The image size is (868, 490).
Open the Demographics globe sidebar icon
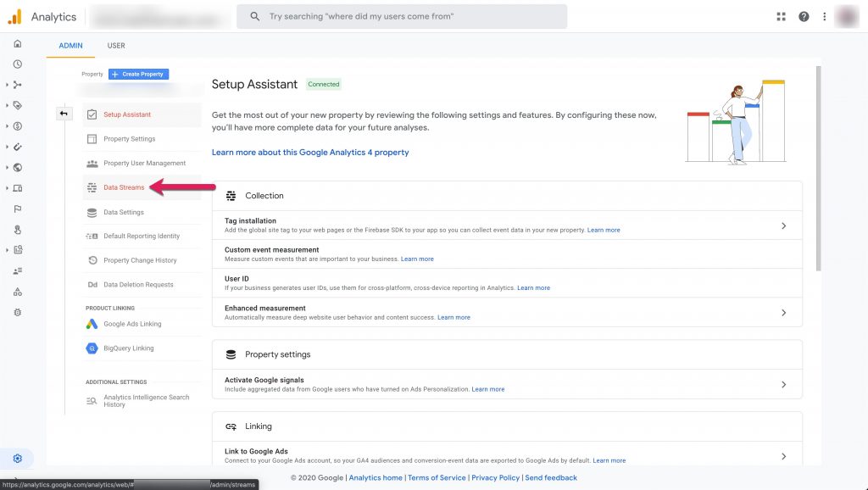click(18, 167)
